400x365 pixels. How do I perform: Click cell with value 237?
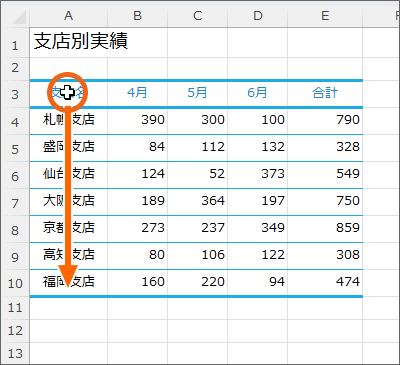coord(198,229)
